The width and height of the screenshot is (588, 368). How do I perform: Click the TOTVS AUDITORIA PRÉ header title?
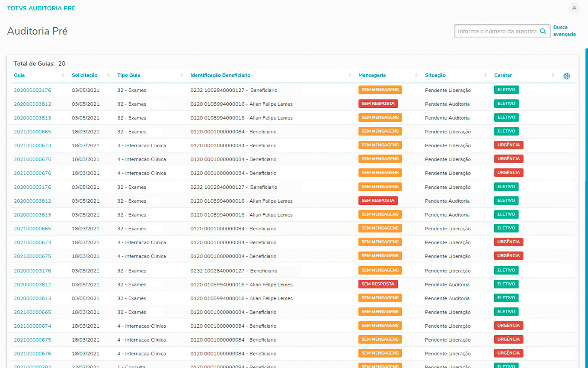pyautogui.click(x=41, y=8)
